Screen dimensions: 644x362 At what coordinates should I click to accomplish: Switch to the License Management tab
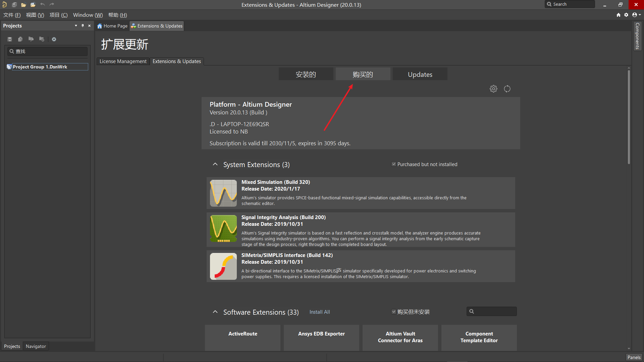coord(123,61)
